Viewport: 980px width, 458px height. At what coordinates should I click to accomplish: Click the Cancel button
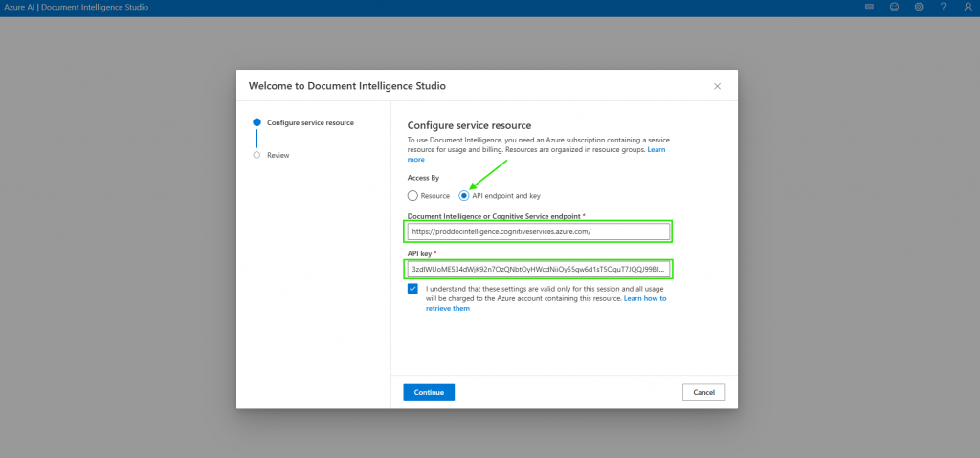click(x=703, y=392)
